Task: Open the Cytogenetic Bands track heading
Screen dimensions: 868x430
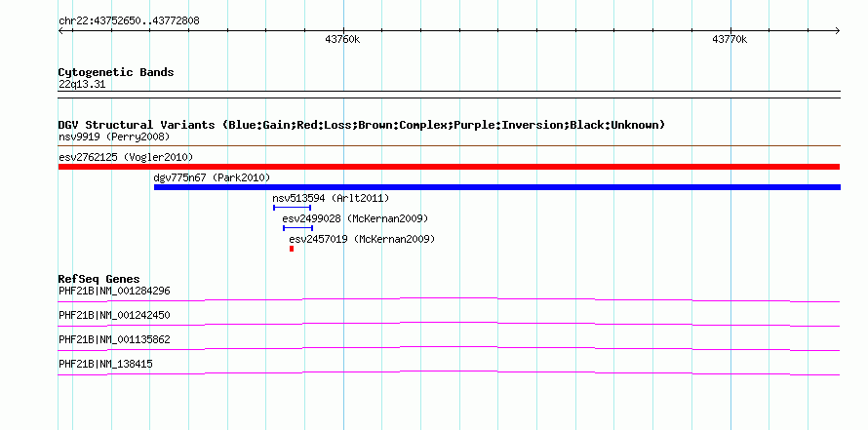Action: pyautogui.click(x=116, y=72)
